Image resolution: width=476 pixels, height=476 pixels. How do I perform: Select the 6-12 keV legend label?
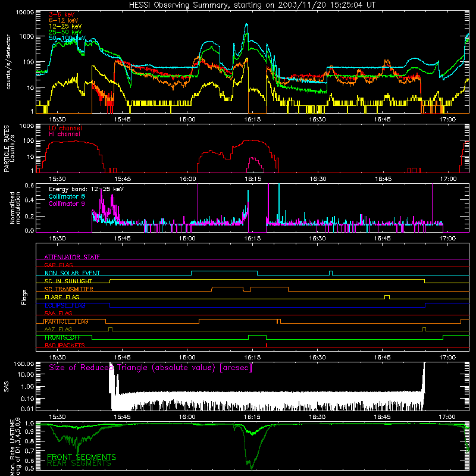[x=64, y=20]
